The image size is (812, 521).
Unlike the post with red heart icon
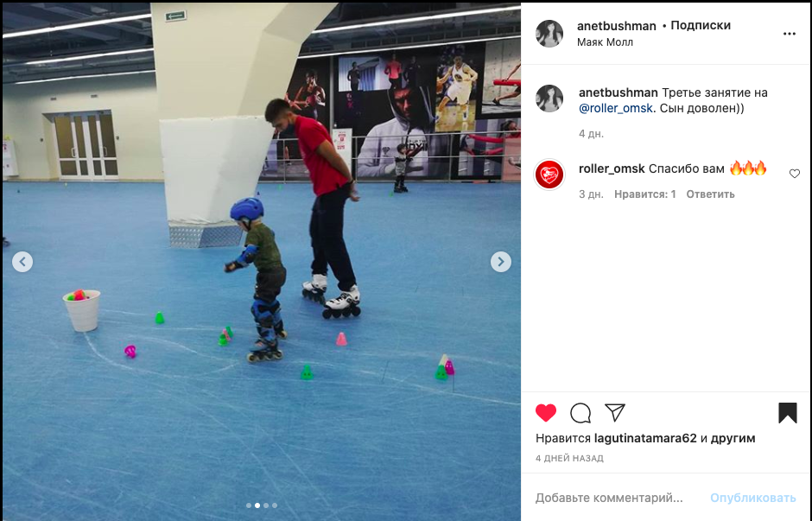[x=545, y=413]
